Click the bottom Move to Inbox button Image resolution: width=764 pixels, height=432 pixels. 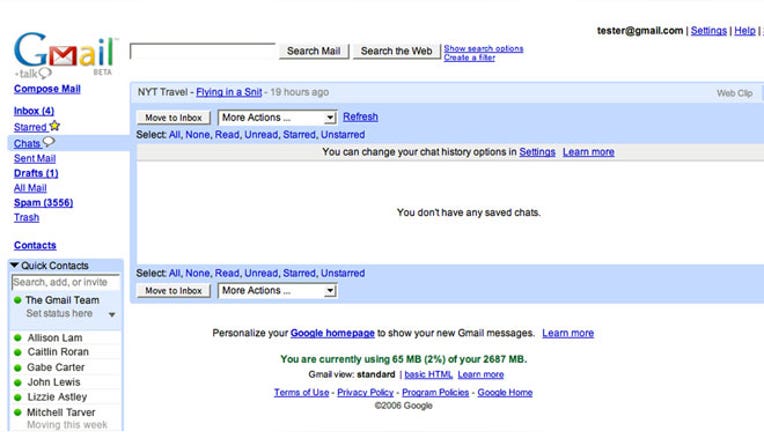click(173, 291)
